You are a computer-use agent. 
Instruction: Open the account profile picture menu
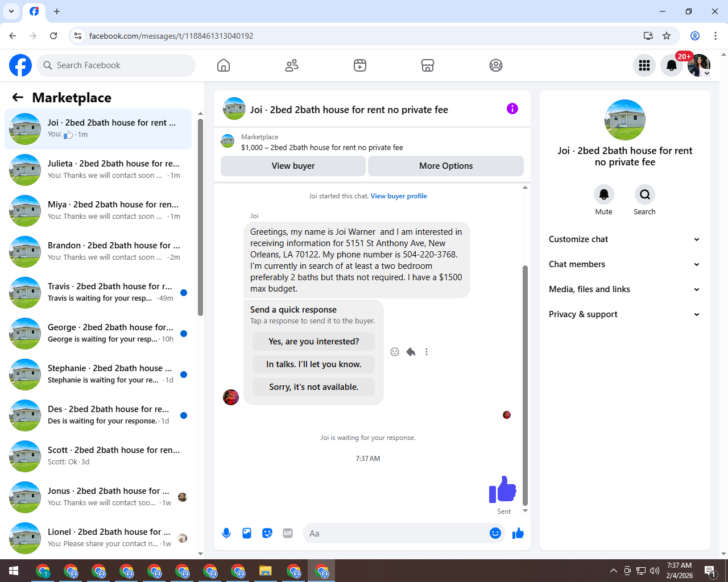pyautogui.click(x=699, y=65)
